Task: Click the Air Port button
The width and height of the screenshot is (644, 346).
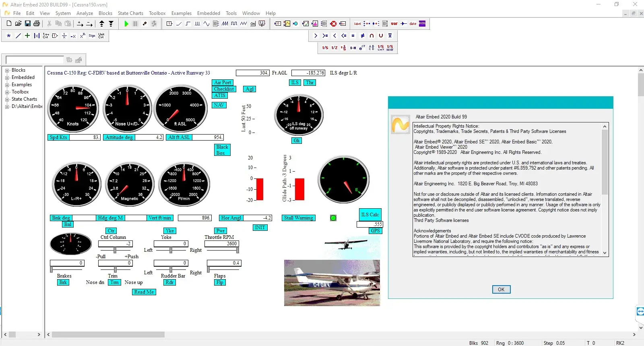Action: (222, 83)
